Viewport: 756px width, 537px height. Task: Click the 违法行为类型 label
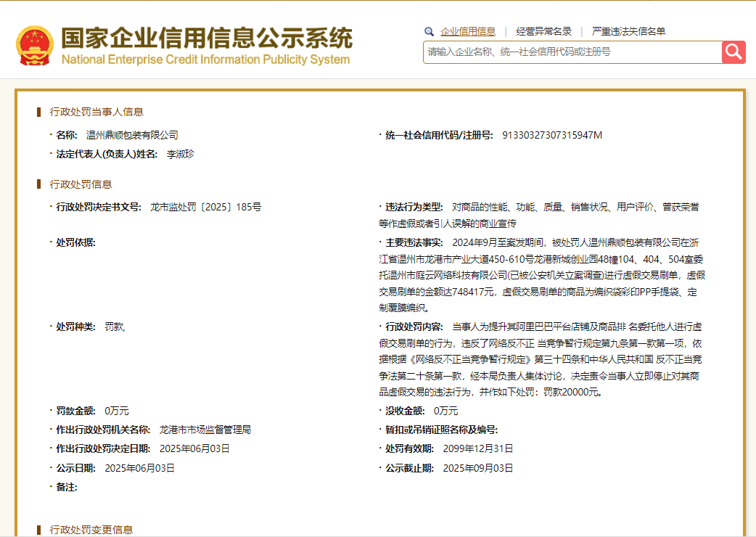click(414, 208)
